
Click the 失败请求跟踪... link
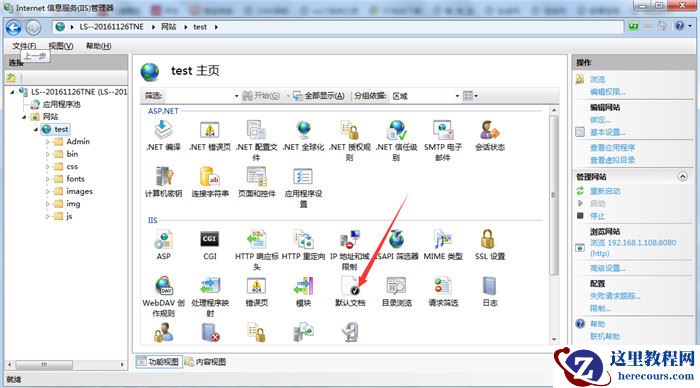click(615, 296)
